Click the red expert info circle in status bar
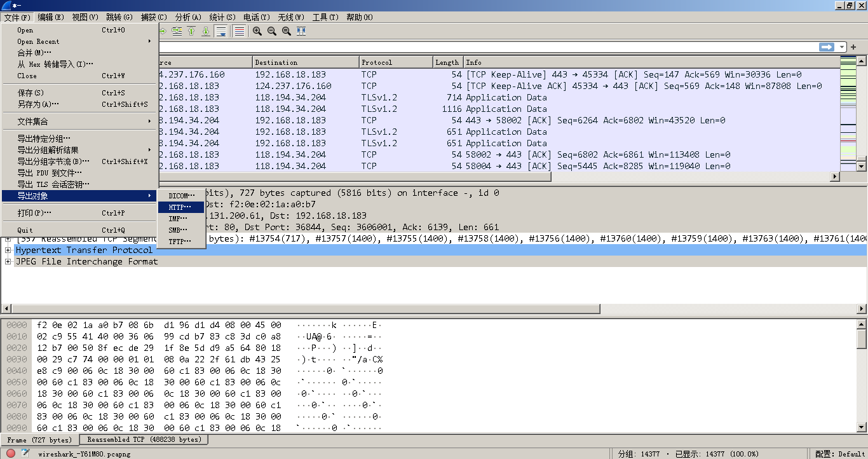 click(x=11, y=453)
